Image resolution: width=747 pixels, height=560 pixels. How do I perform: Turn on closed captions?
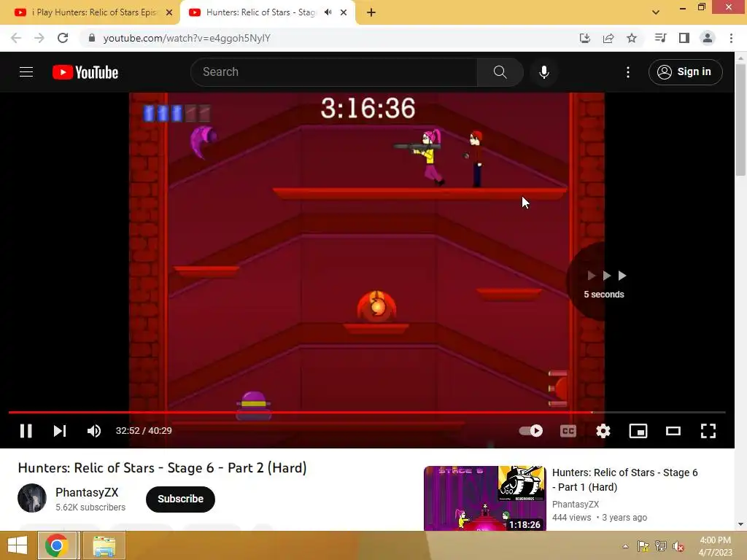point(568,431)
